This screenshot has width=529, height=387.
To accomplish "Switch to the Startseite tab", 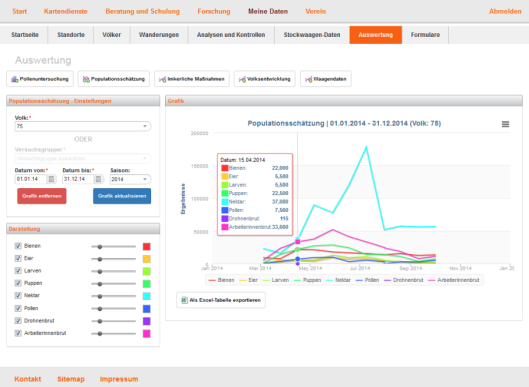I will point(25,35).
